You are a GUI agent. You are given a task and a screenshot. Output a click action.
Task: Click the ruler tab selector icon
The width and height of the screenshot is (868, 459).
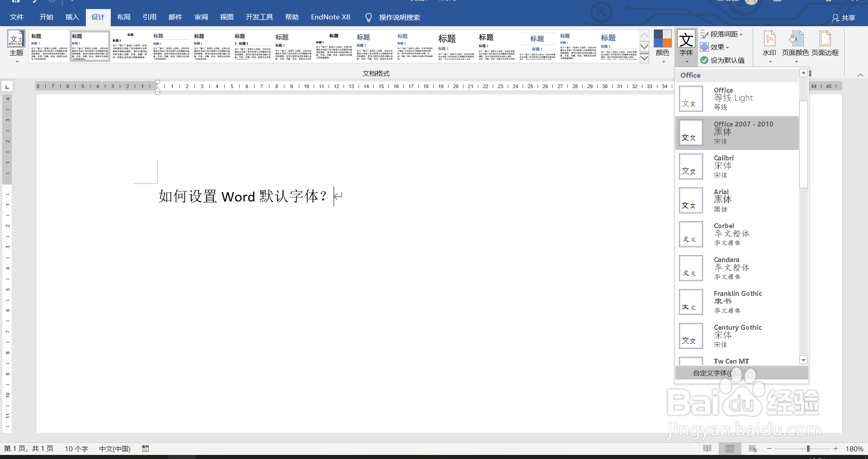point(7,86)
